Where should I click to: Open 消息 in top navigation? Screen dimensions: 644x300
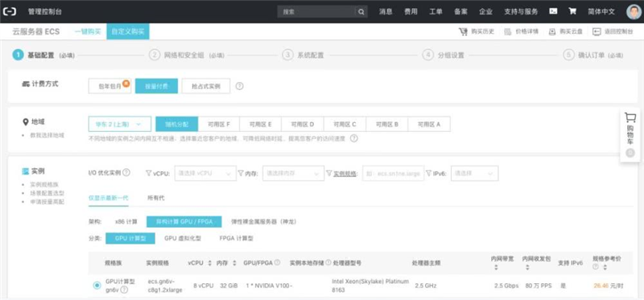pyautogui.click(x=386, y=11)
